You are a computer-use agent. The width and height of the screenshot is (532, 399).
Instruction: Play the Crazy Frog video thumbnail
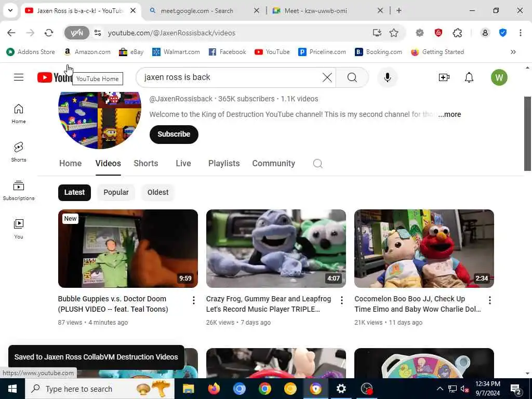276,249
